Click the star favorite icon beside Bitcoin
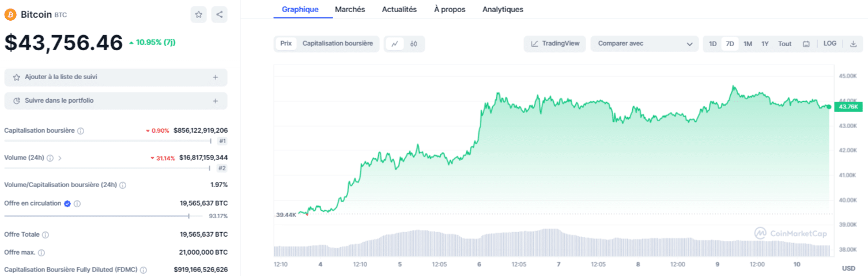The image size is (868, 276). (x=198, y=15)
